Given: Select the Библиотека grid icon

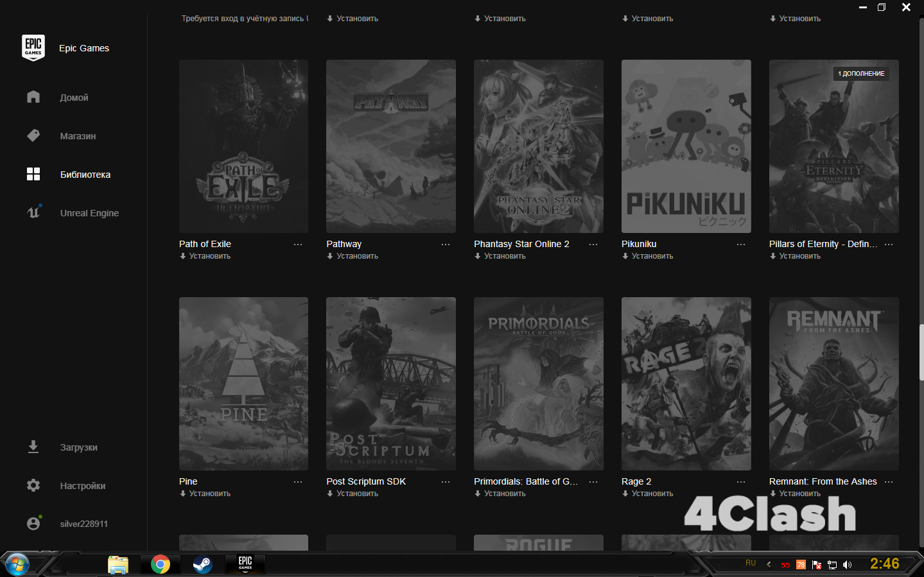Looking at the screenshot, I should click(33, 174).
